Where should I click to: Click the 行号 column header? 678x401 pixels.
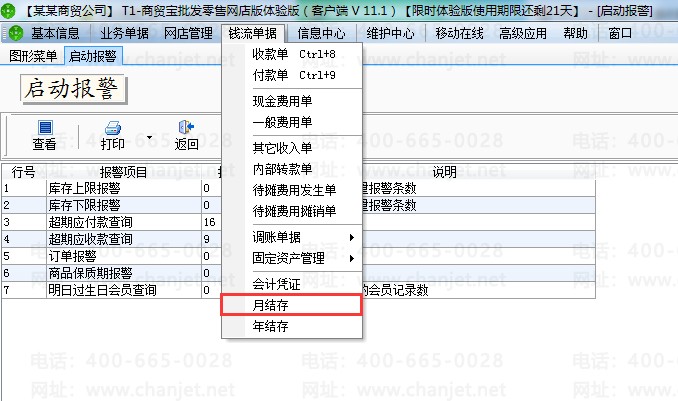[23, 172]
